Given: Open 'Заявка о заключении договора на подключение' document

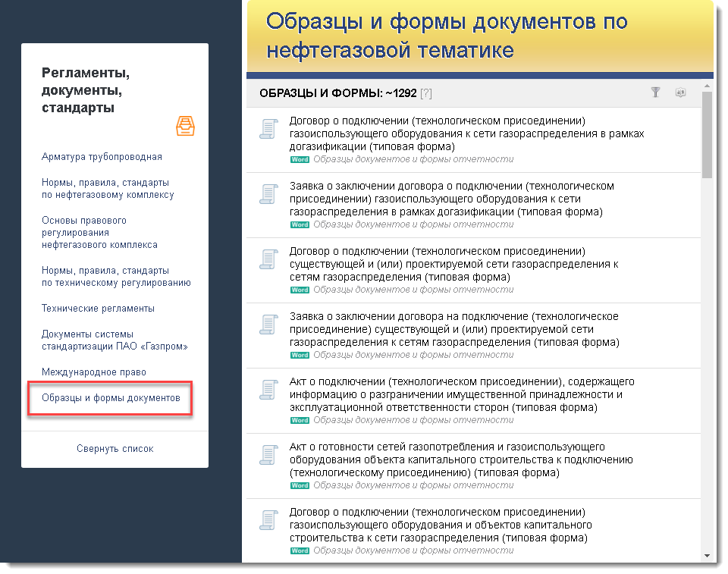Looking at the screenshot, I should click(x=454, y=329).
